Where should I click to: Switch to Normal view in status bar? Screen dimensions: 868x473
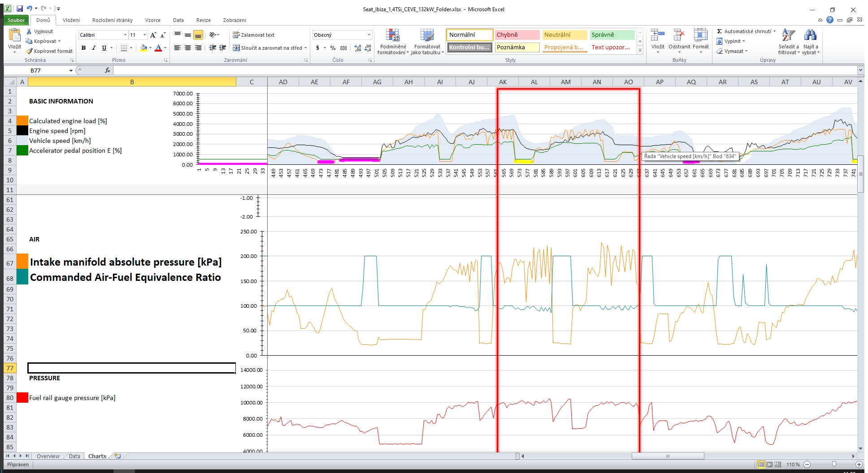coord(761,464)
